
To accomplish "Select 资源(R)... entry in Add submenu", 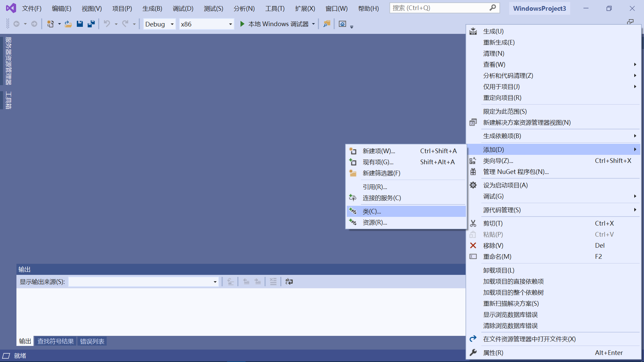I will [406, 223].
